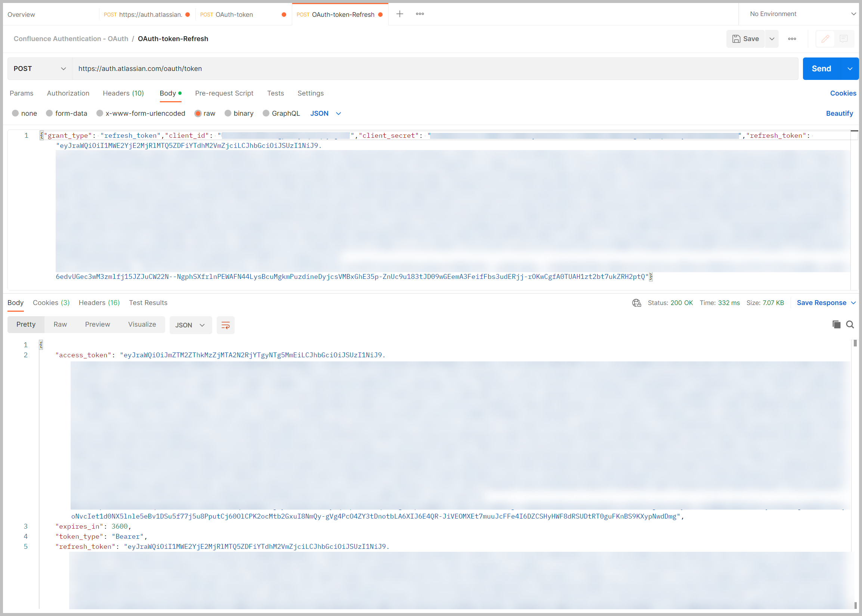Click the Beautify link
This screenshot has width=862, height=616.
pyautogui.click(x=839, y=113)
